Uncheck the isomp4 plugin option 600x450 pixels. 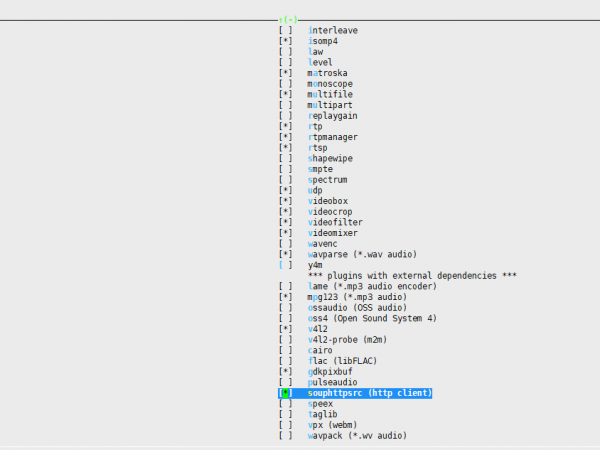tap(286, 41)
